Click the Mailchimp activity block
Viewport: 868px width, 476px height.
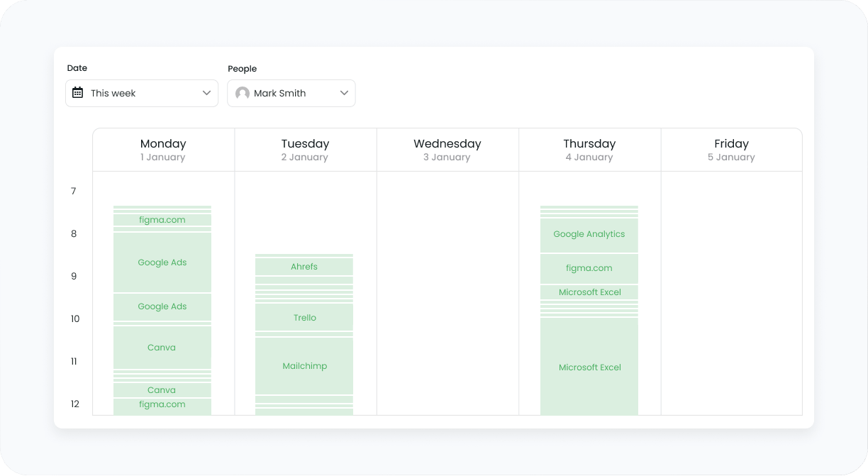pos(304,366)
